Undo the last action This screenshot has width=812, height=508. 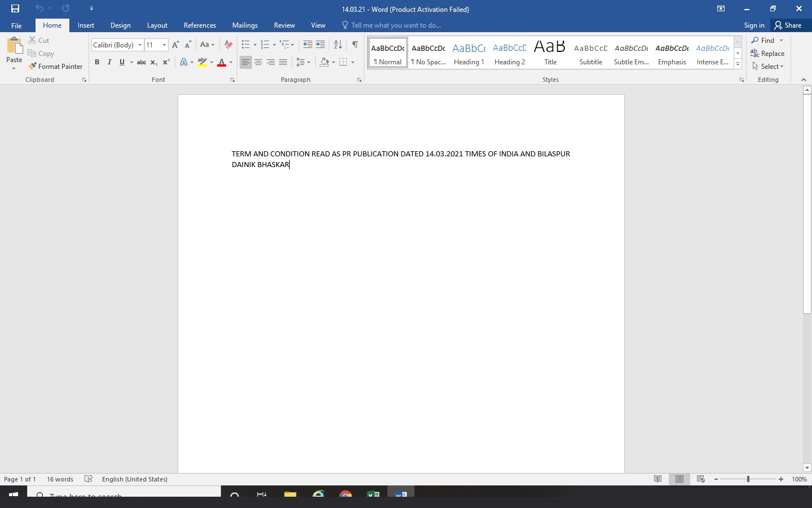[x=39, y=8]
